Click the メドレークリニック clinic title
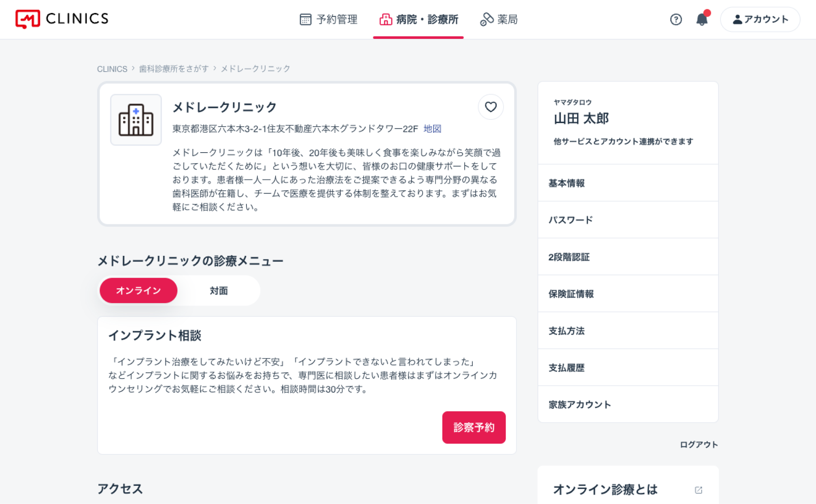This screenshot has height=504, width=816. (225, 107)
